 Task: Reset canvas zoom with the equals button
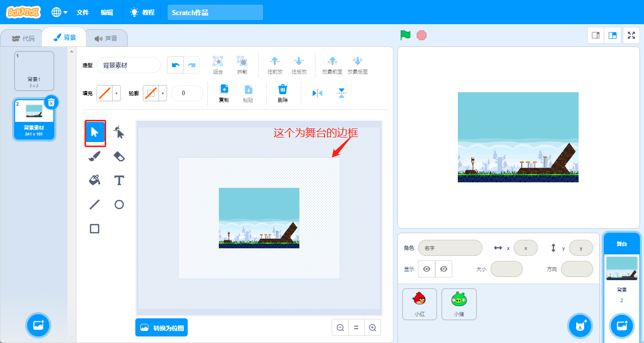pyautogui.click(x=356, y=327)
